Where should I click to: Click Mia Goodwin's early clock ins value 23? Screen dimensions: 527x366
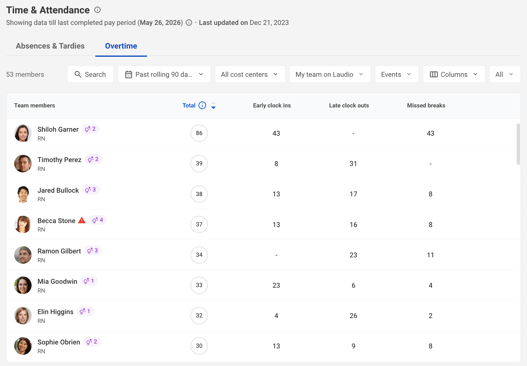pos(276,285)
